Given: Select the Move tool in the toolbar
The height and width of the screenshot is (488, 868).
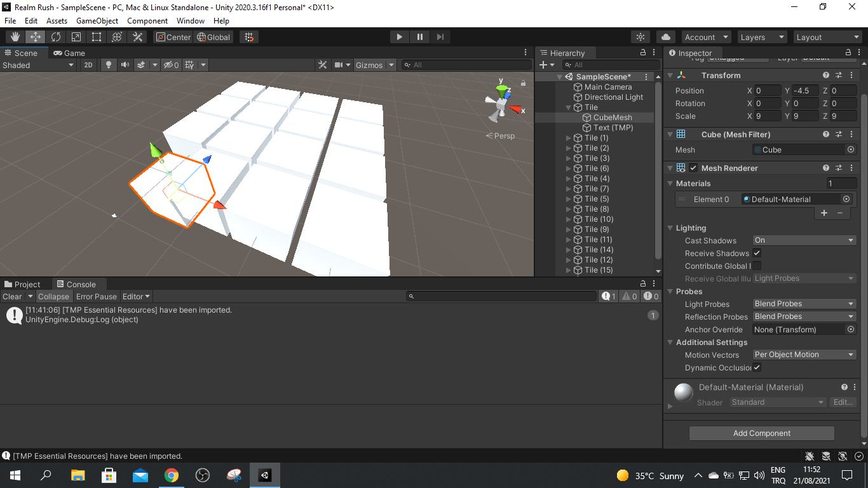Looking at the screenshot, I should pos(35,36).
